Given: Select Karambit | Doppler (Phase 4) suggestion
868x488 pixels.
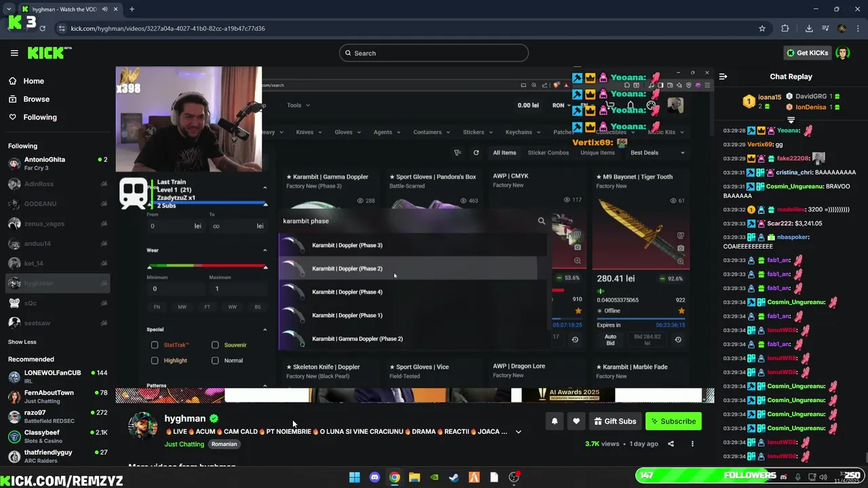Looking at the screenshot, I should pyautogui.click(x=413, y=292).
